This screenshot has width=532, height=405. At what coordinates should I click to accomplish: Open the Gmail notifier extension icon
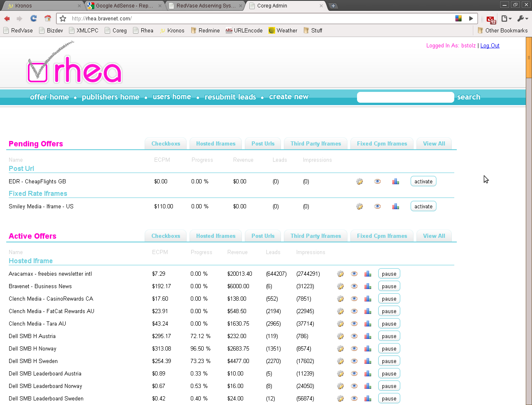pyautogui.click(x=491, y=19)
